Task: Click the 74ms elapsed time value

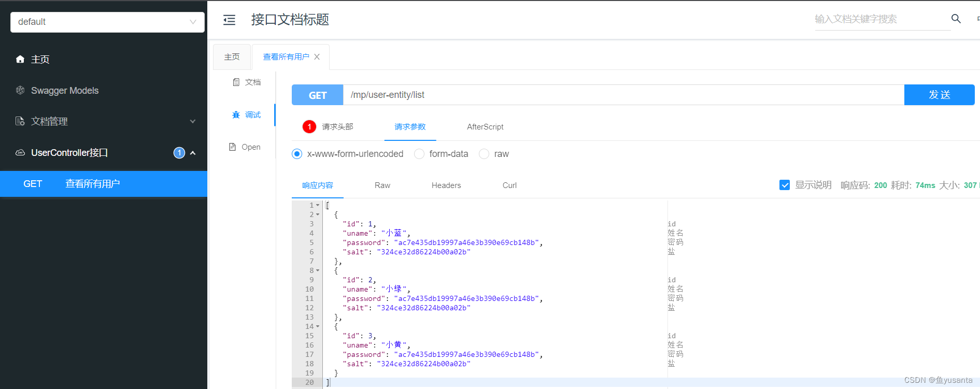Action: coord(925,185)
